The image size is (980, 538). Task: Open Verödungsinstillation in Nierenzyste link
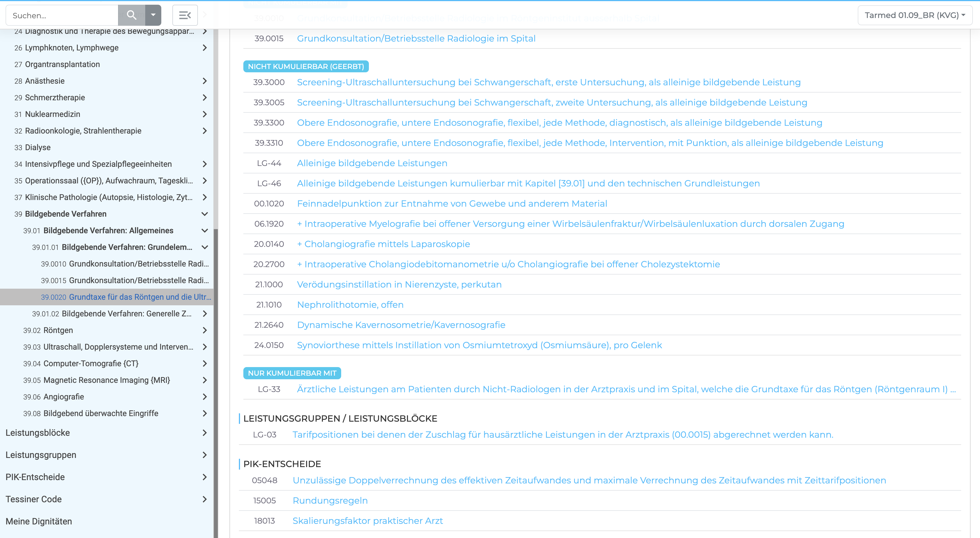[x=399, y=285]
